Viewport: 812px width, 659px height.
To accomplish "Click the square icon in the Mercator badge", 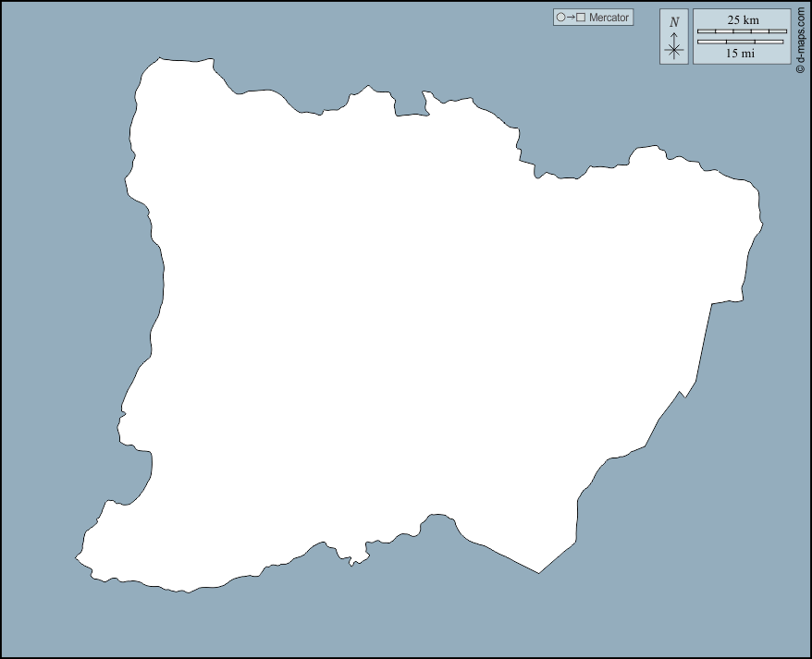I will [x=581, y=18].
